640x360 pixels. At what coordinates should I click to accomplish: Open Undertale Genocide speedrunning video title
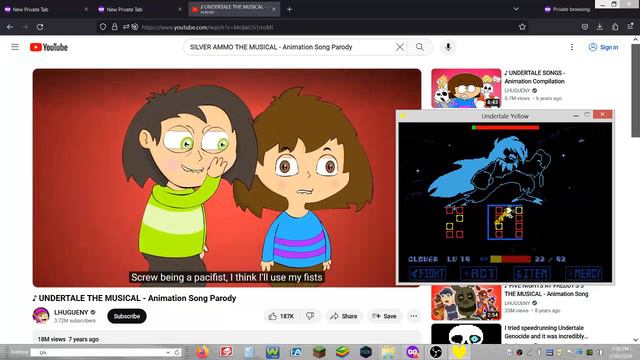coord(546,332)
